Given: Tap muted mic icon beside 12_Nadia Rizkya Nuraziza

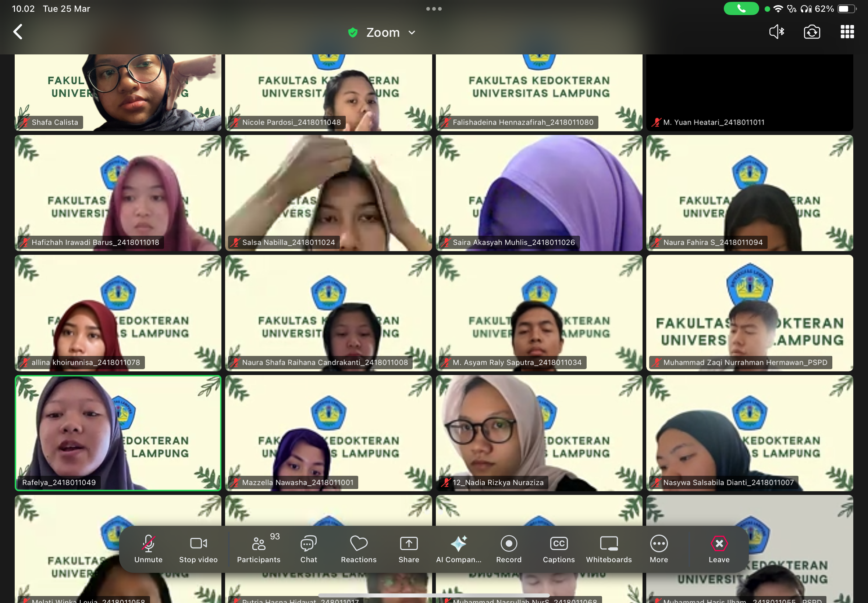Looking at the screenshot, I should tap(445, 482).
